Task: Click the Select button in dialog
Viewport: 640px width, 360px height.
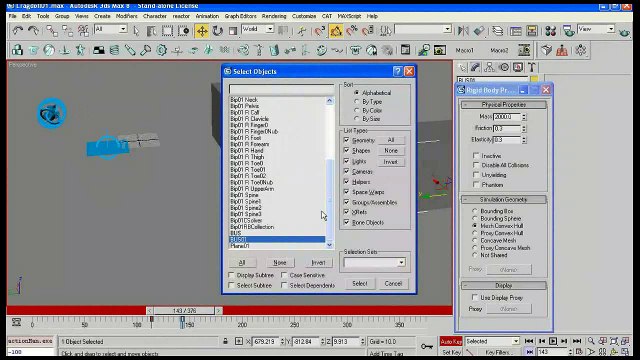Action: pyautogui.click(x=360, y=283)
